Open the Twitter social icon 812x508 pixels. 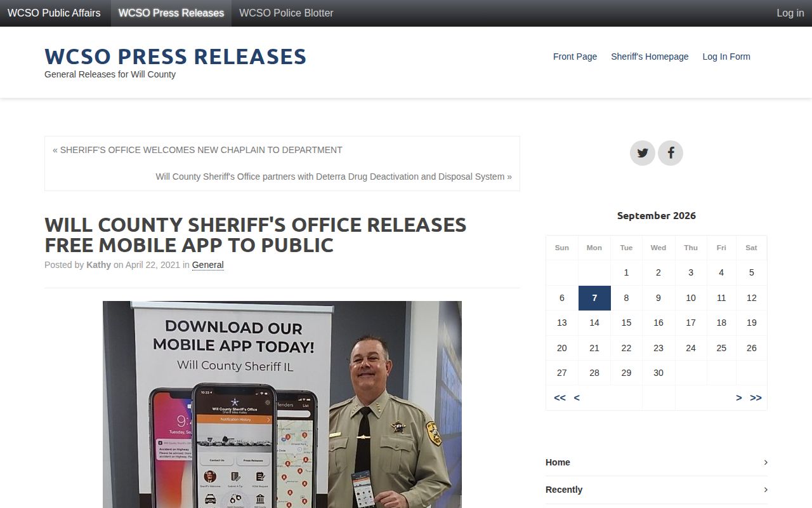[642, 153]
